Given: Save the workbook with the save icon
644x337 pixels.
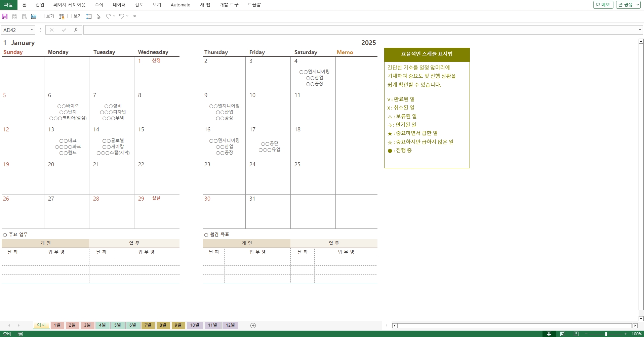Looking at the screenshot, I should (5, 16).
